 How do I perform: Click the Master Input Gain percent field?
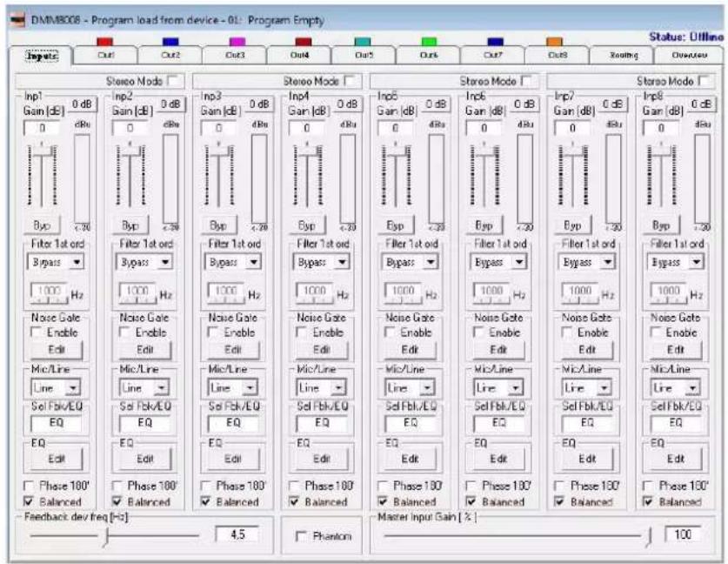(x=683, y=534)
